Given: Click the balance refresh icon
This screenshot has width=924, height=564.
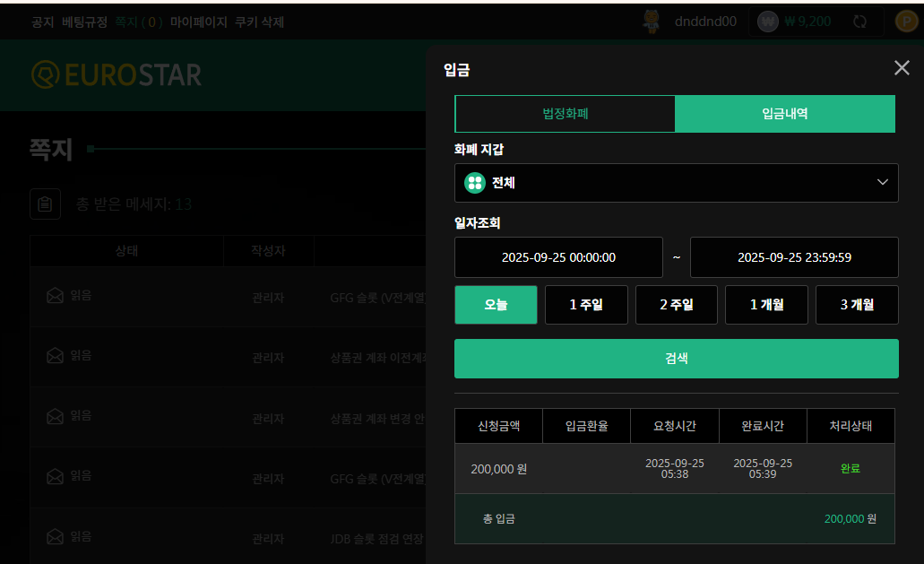Looking at the screenshot, I should [859, 22].
